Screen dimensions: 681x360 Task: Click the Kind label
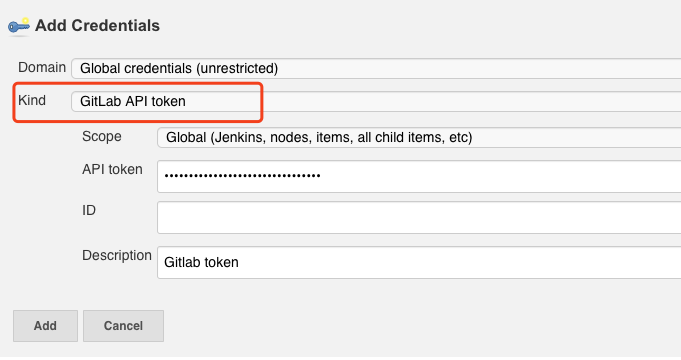tap(32, 100)
